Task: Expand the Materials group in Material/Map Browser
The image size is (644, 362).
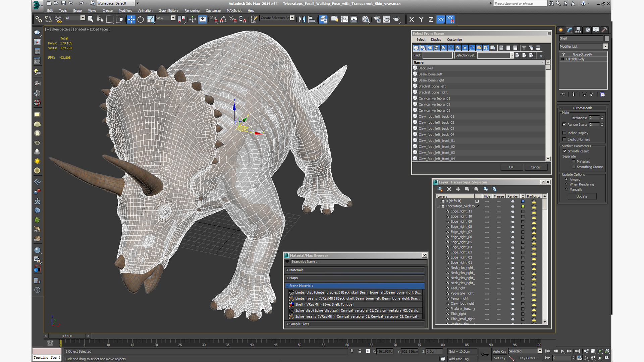Action: (x=355, y=270)
